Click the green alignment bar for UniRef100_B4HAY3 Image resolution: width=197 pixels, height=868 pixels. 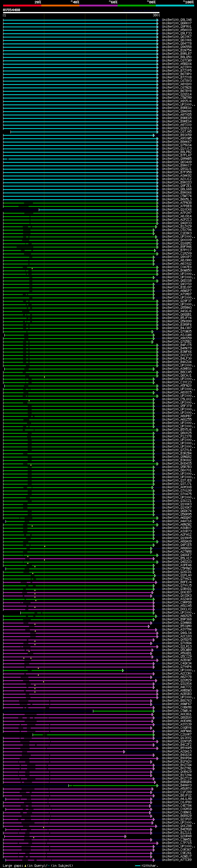point(114,785)
